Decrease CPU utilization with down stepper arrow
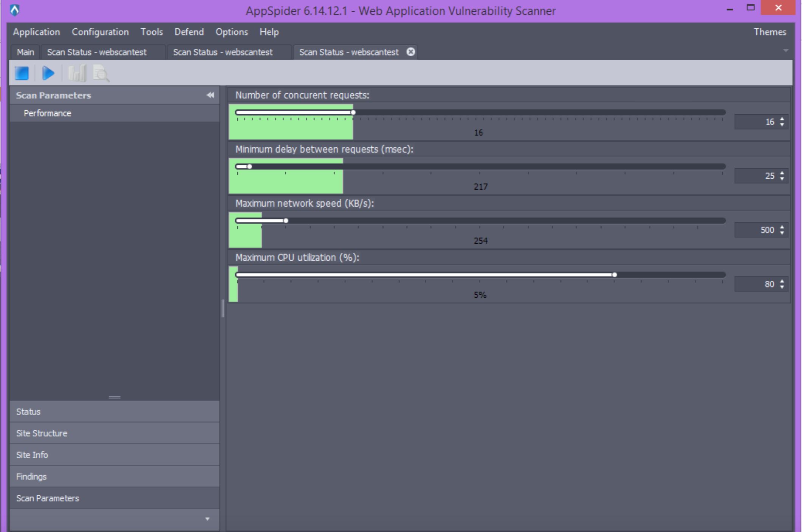This screenshot has height=532, width=802. [782, 286]
